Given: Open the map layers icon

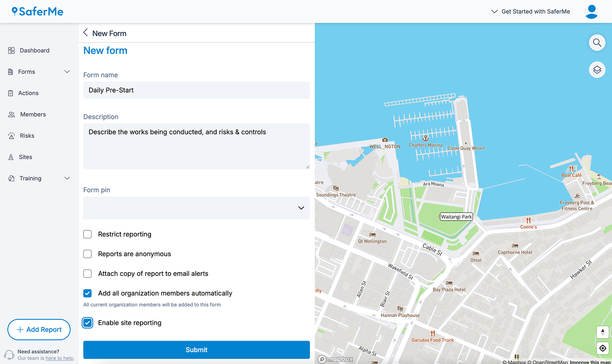Looking at the screenshot, I should point(597,70).
